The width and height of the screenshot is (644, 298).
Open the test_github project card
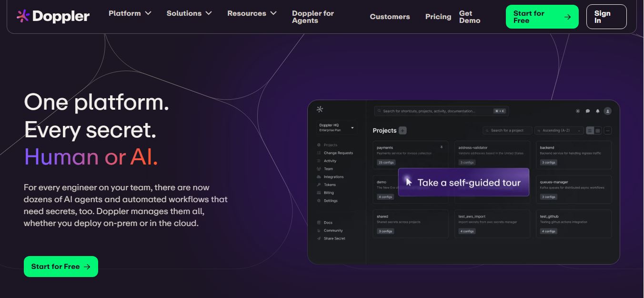tap(574, 224)
